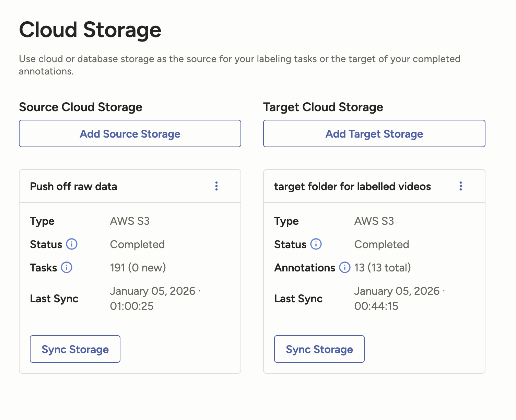Click the AWS S3 type in source card
The width and height of the screenshot is (516, 420).
[130, 221]
